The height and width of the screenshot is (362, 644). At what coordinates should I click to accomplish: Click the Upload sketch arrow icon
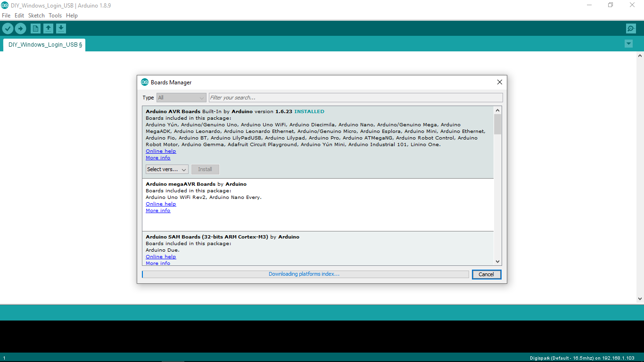[20, 29]
